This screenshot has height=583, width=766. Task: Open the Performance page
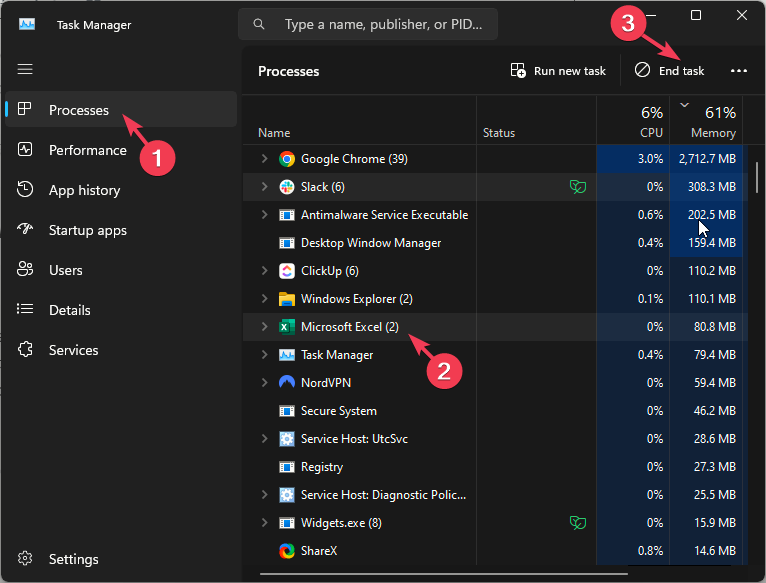pos(88,150)
